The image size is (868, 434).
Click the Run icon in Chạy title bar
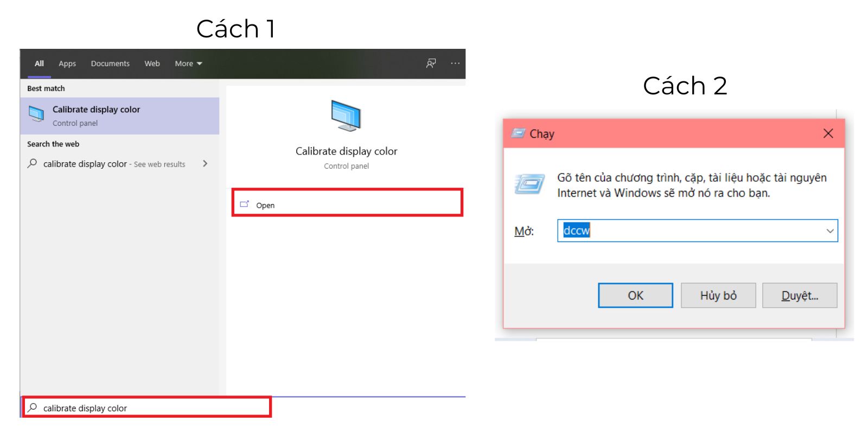click(519, 133)
